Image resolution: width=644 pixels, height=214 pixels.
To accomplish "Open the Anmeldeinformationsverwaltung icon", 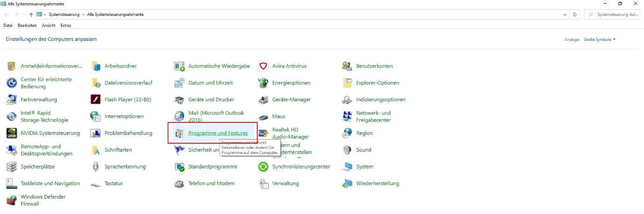I will [12, 66].
